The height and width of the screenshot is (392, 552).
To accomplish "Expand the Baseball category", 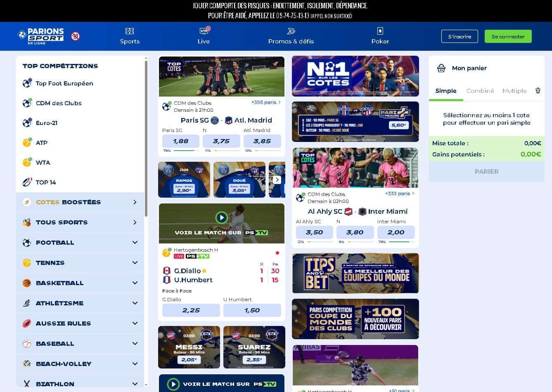I will [x=135, y=344].
